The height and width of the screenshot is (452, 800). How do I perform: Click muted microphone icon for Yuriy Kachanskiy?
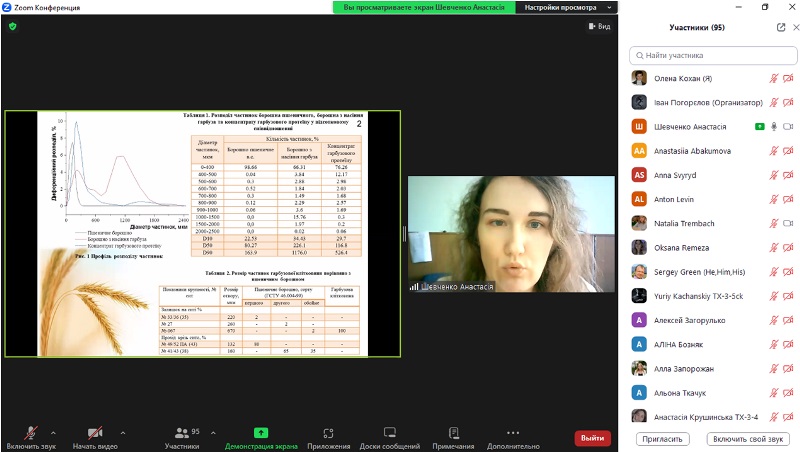(774, 296)
